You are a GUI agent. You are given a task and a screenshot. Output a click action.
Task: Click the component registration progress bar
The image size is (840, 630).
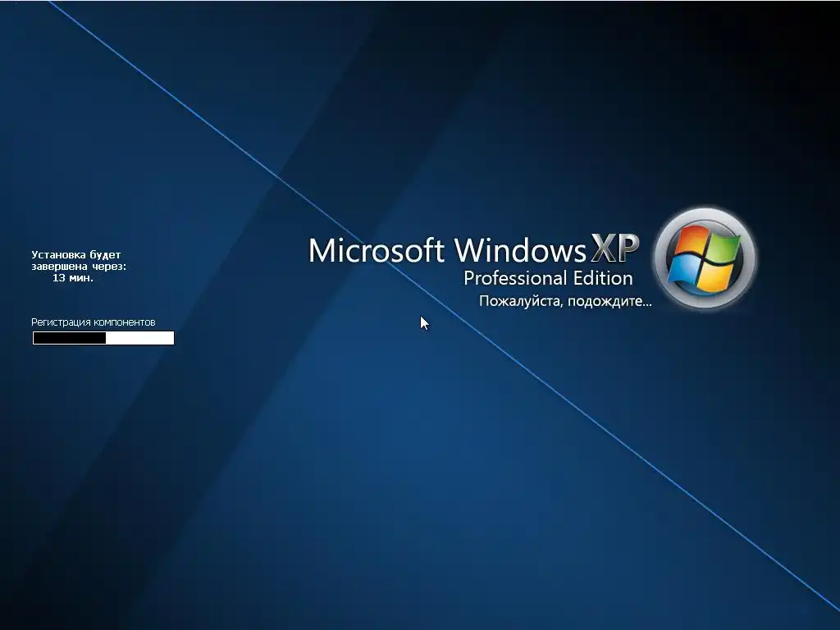103,337
